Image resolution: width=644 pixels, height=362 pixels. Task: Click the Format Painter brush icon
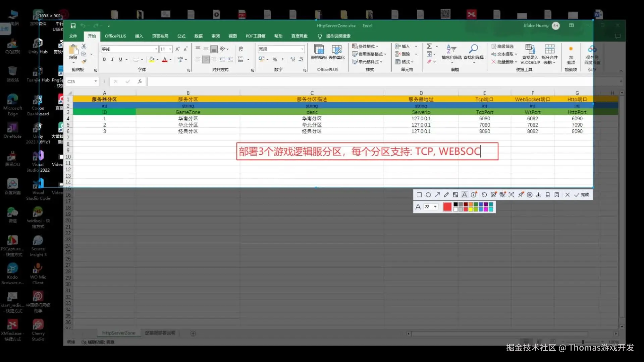pos(84,61)
